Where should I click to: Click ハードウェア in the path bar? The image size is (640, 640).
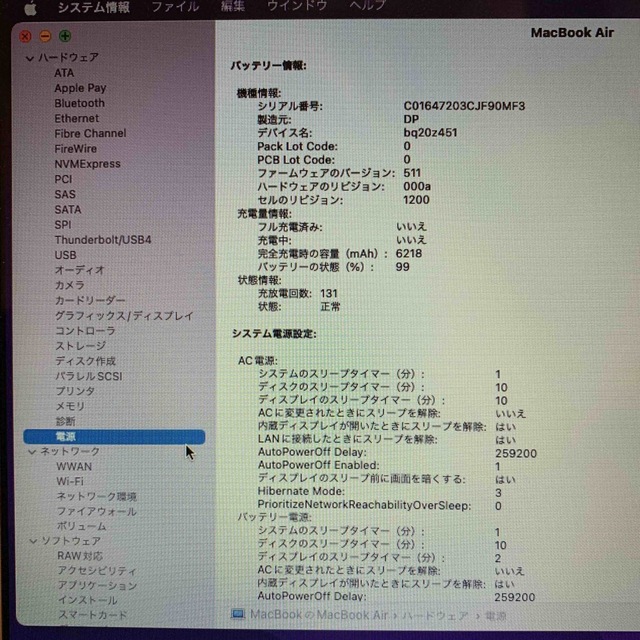(x=435, y=616)
